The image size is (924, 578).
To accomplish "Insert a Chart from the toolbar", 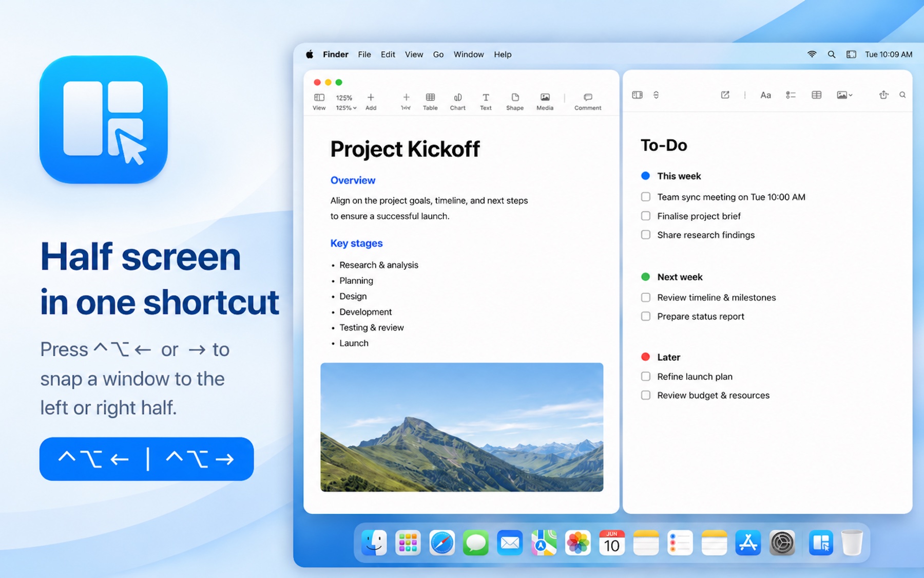I will 457,101.
